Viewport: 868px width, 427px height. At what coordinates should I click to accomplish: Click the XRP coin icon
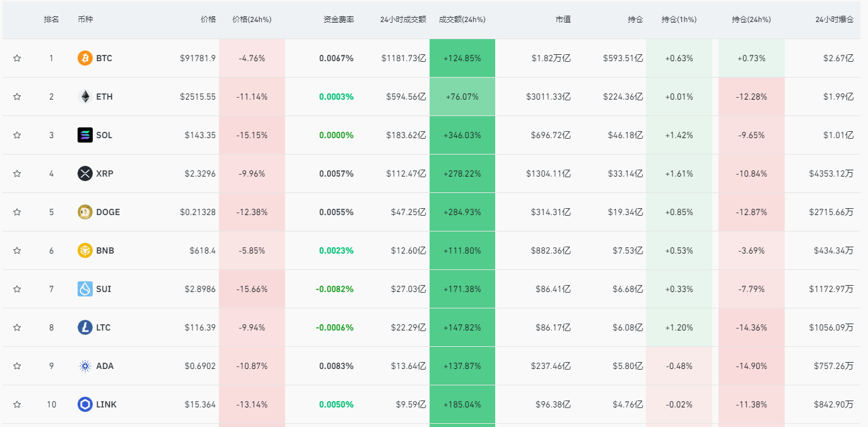pos(85,173)
